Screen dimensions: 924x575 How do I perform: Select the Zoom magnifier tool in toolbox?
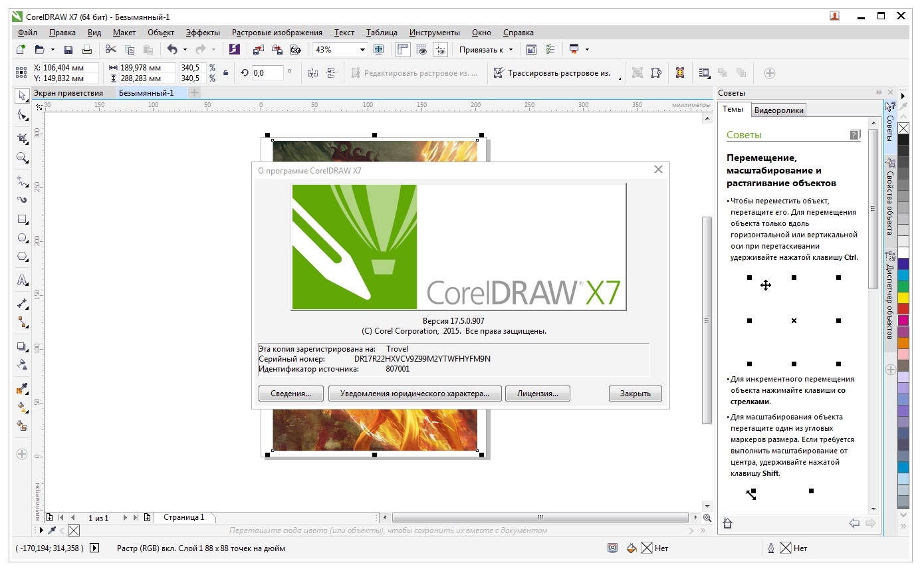(x=22, y=158)
